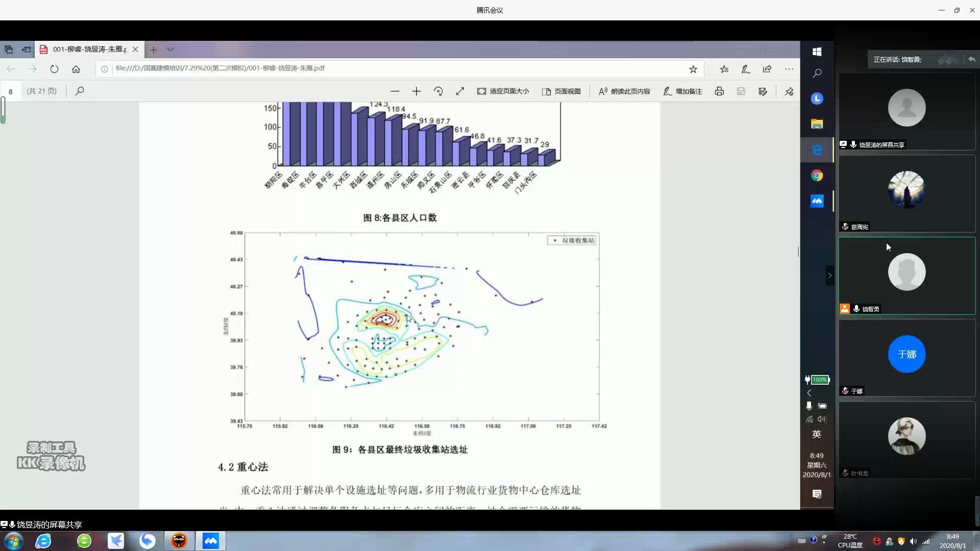Expand the participant side panel arrow

point(829,275)
